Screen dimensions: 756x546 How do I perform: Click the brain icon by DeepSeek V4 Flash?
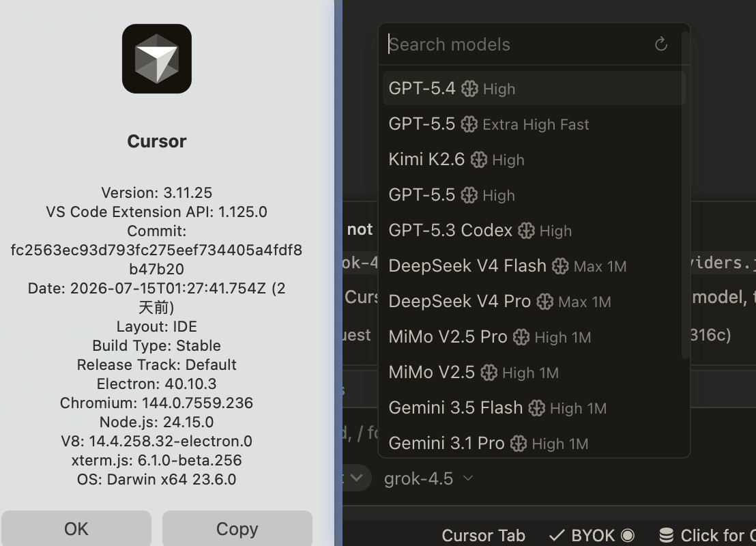coord(560,266)
